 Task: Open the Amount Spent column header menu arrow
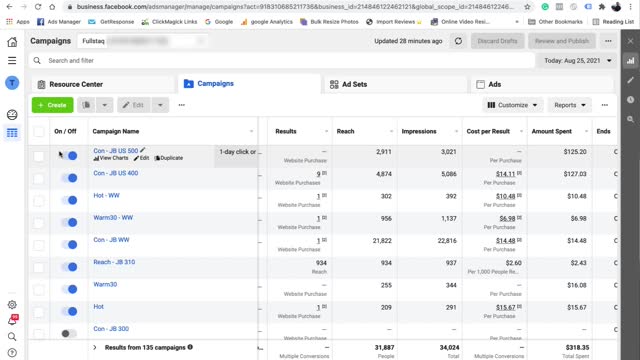(586, 131)
